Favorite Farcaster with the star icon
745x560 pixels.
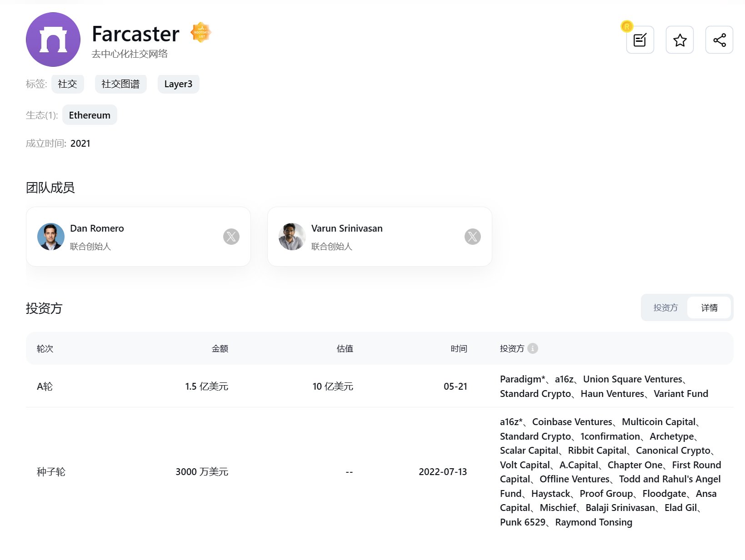(680, 40)
